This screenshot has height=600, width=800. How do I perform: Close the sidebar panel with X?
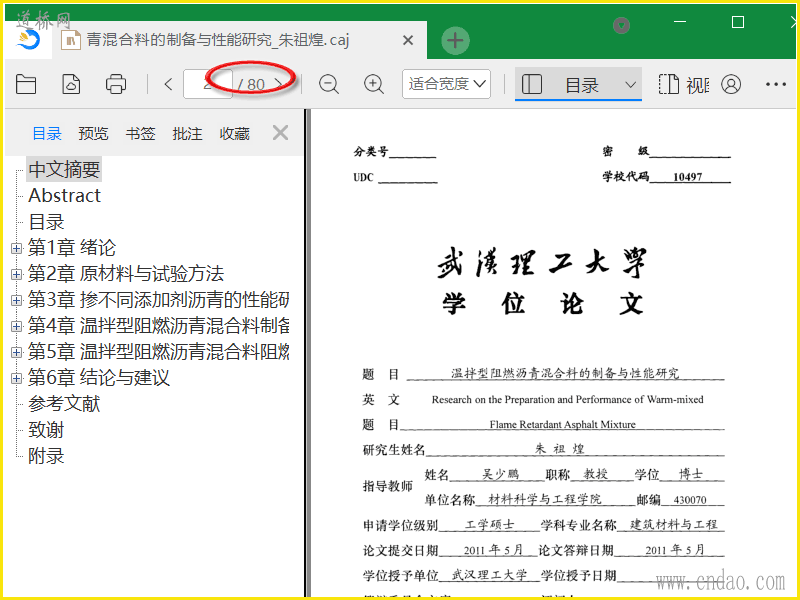[x=280, y=133]
